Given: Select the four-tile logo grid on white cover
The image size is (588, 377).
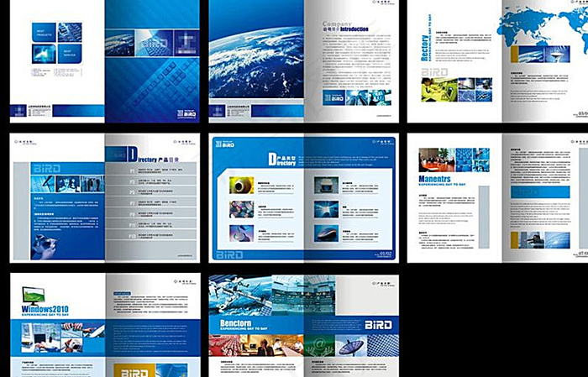Looking at the screenshot, I should [56, 43].
